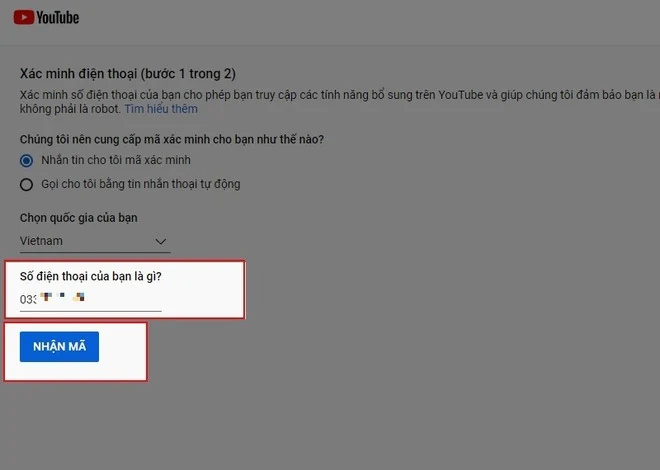This screenshot has height=470, width=660.
Task: Select the "Nhắn tin cho tôi mã xác minh" radio button
Action: (x=26, y=160)
